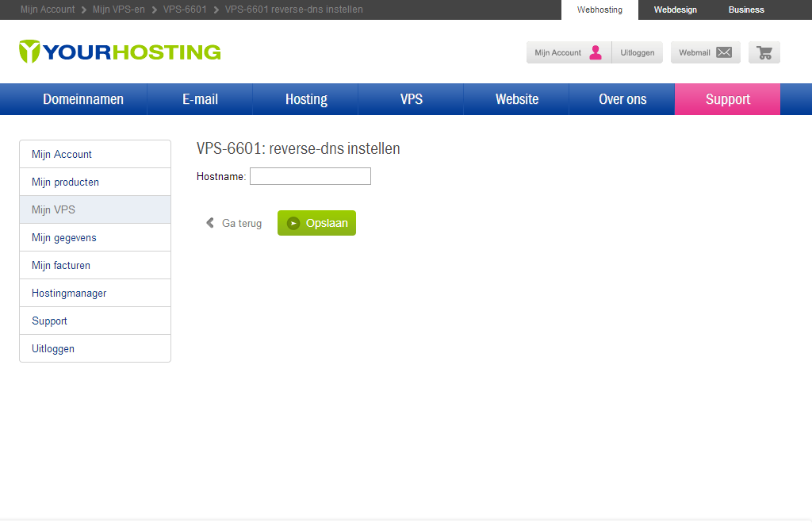
Task: Select the Webhosting tab
Action: (x=599, y=10)
